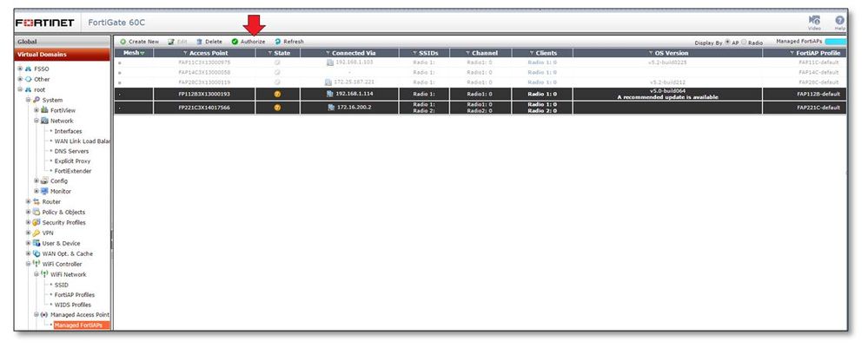Open DNS Servers in the tree
Image resolution: width=868 pixels, height=348 pixels.
71,151
